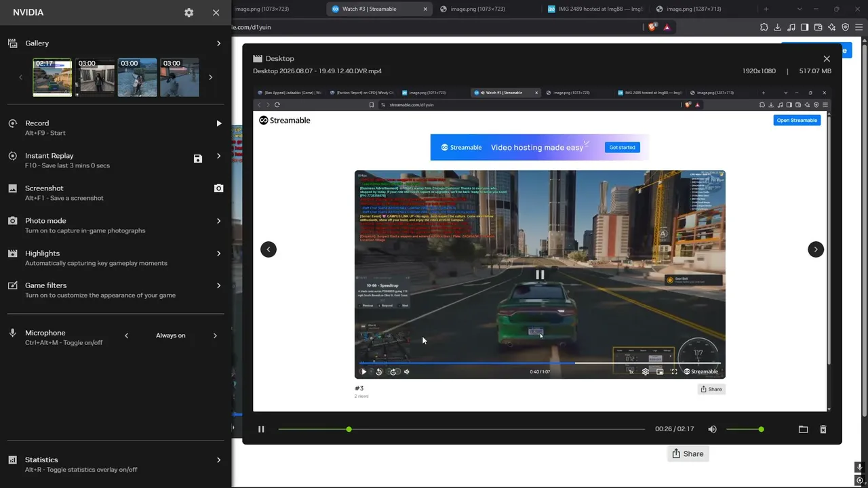Click the 1920x1080 resolution text

[x=759, y=71]
